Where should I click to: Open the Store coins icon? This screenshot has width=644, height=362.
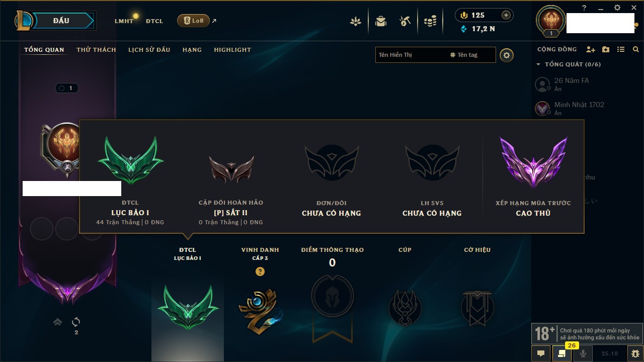pyautogui.click(x=430, y=21)
